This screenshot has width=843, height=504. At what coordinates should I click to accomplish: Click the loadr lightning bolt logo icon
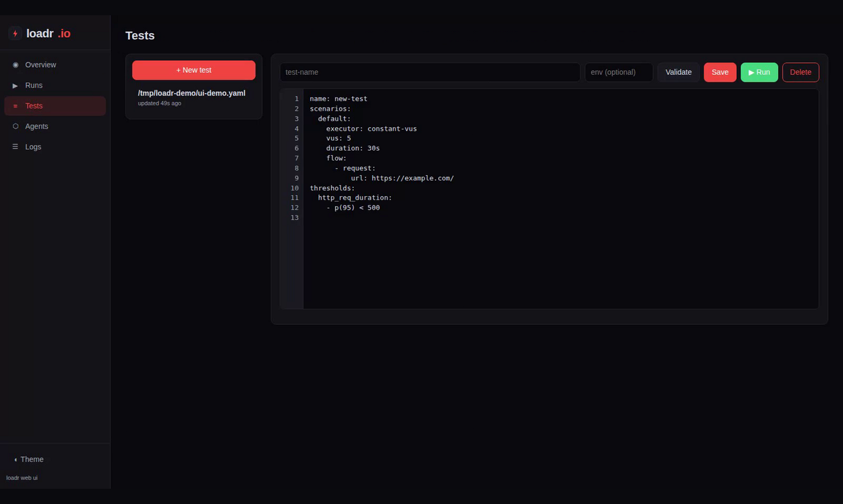(x=15, y=33)
